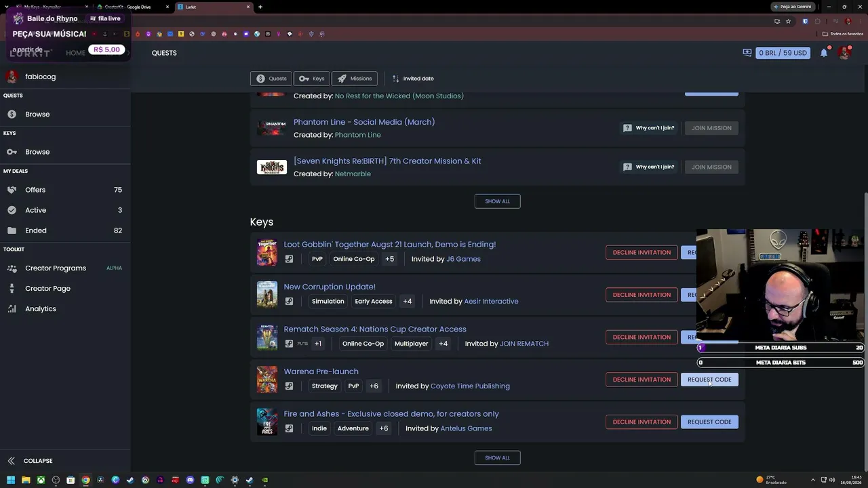This screenshot has height=488, width=868.
Task: Decline the Warena Pre-launch invitation
Action: [x=642, y=380]
